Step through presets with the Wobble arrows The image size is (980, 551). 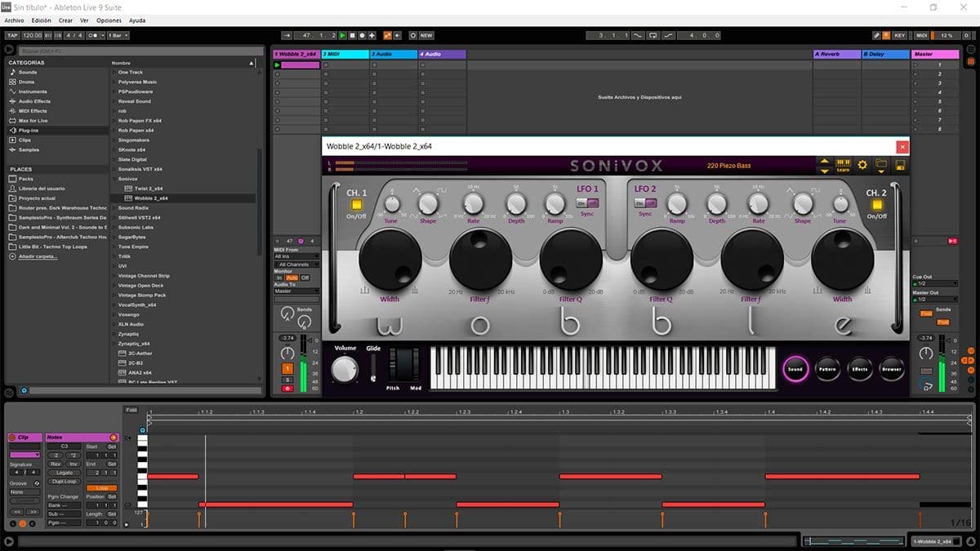point(824,165)
